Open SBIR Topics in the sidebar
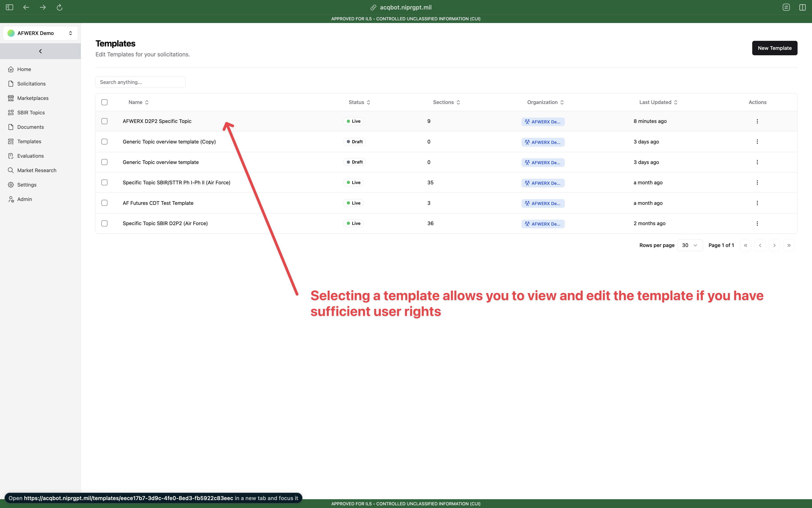 (31, 113)
